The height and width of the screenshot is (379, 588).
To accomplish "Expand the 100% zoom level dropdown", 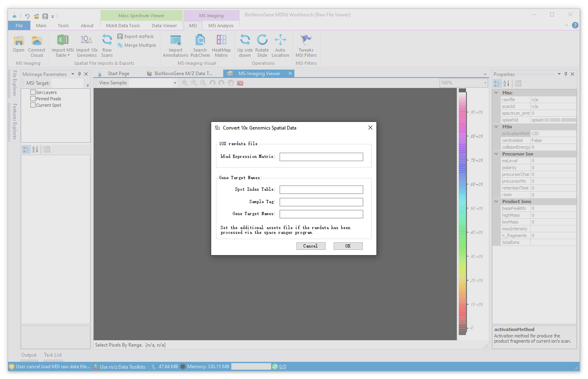I will tap(485, 83).
